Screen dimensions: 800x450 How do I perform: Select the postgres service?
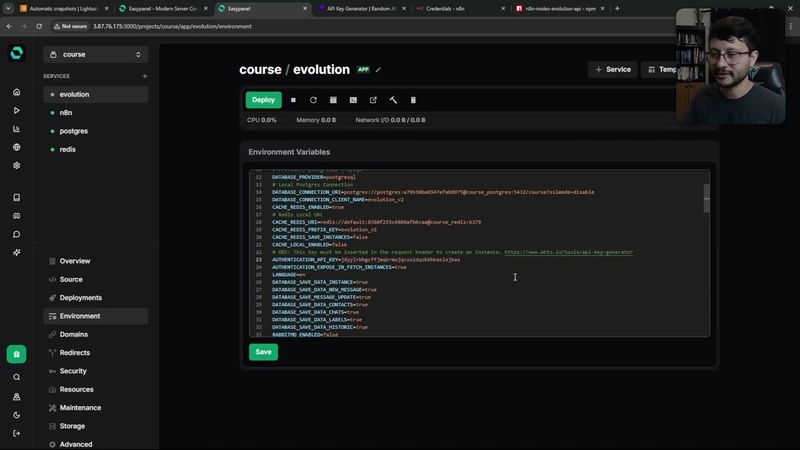[95, 131]
